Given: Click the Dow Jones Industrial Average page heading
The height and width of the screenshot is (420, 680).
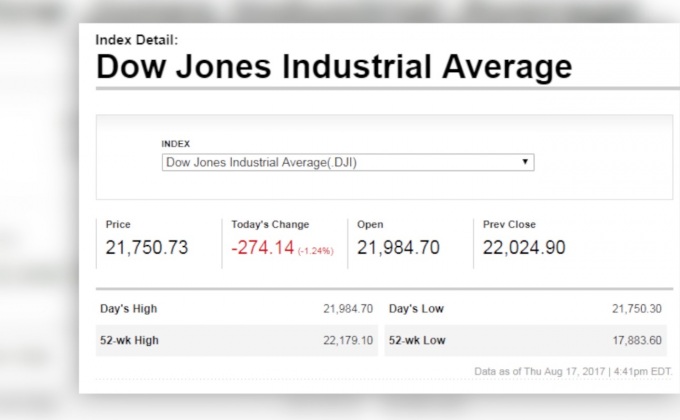Looking at the screenshot, I should click(334, 68).
